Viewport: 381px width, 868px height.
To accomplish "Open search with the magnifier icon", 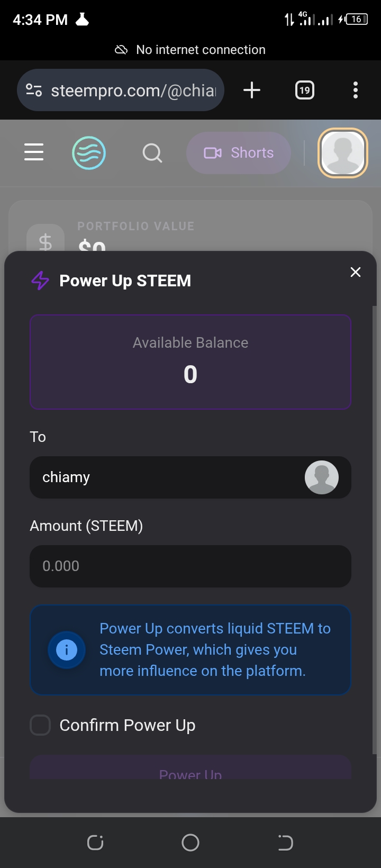I will point(152,153).
